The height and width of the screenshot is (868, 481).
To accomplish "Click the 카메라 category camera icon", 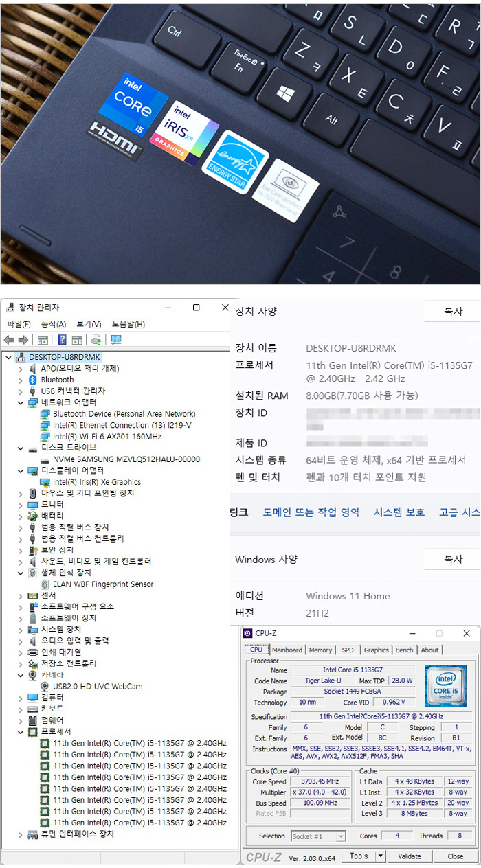I will 33,675.
